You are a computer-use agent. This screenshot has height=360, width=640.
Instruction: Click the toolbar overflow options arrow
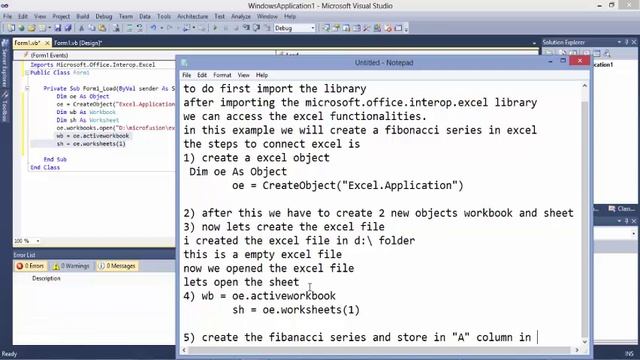click(x=406, y=28)
